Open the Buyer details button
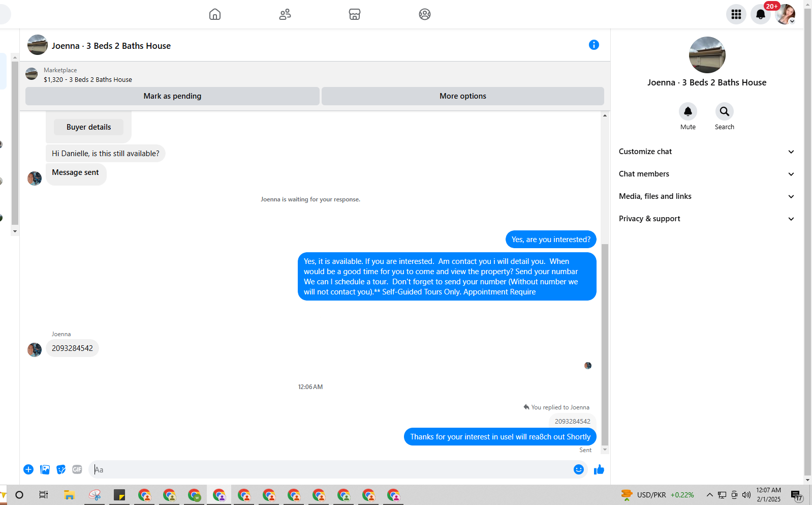The image size is (812, 505). (88, 127)
